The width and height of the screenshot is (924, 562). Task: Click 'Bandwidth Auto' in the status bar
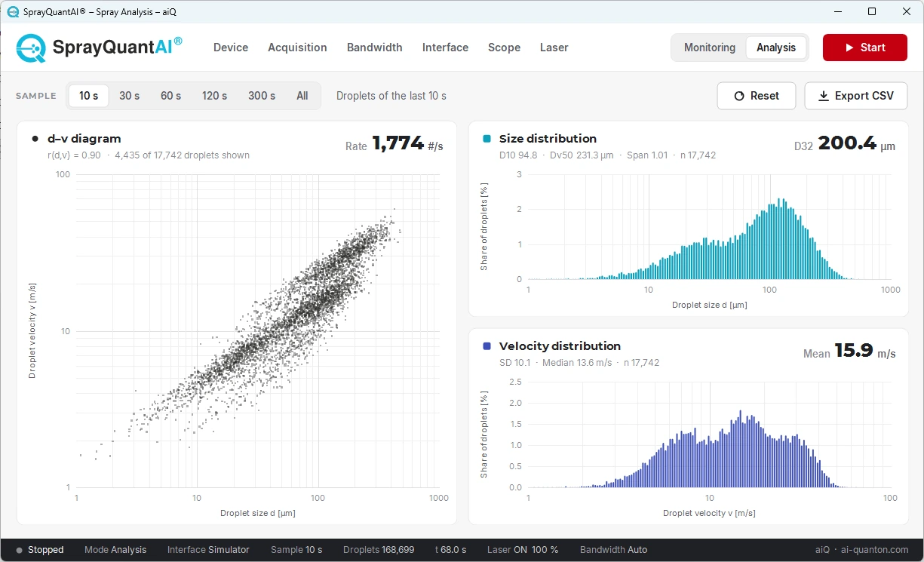(613, 550)
